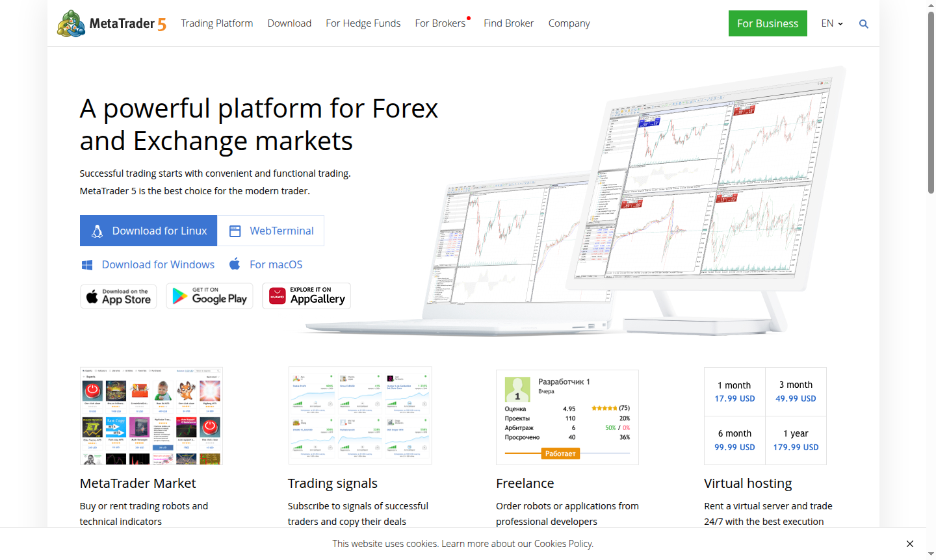Select the Apple icon next to For macOS

235,264
